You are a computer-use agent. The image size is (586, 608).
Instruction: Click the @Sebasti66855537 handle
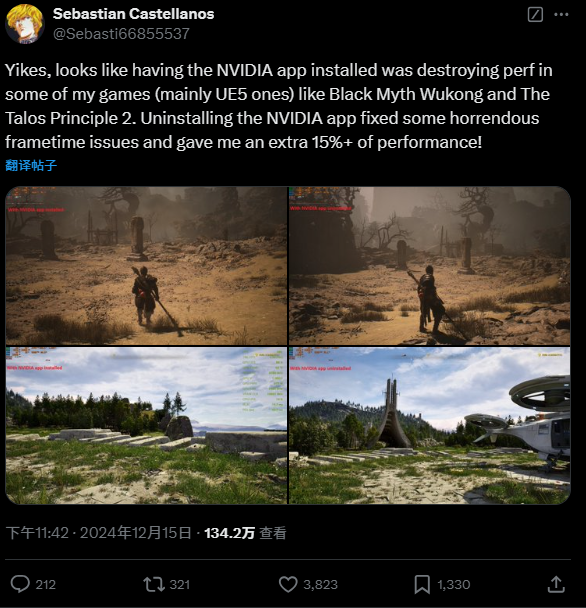(x=121, y=34)
